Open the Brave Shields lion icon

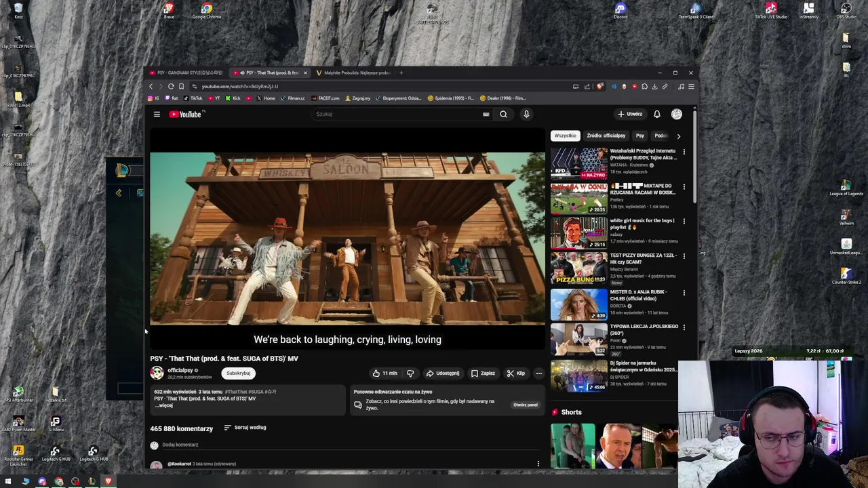(x=599, y=86)
